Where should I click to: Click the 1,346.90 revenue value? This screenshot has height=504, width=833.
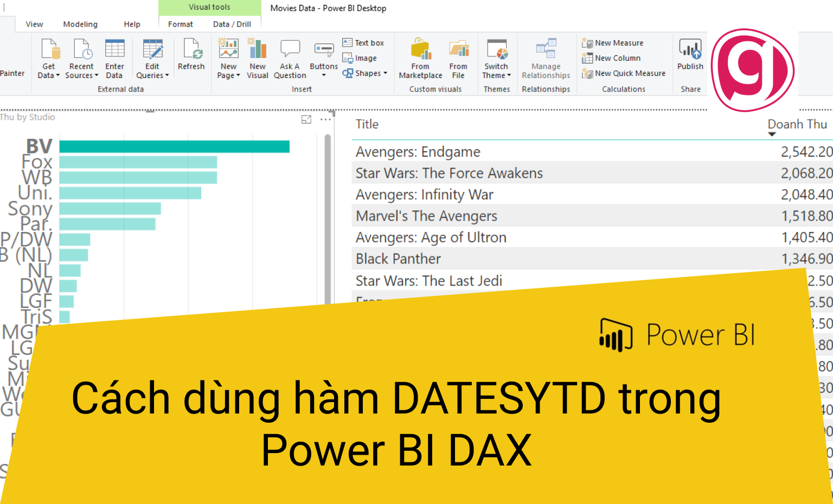click(806, 259)
